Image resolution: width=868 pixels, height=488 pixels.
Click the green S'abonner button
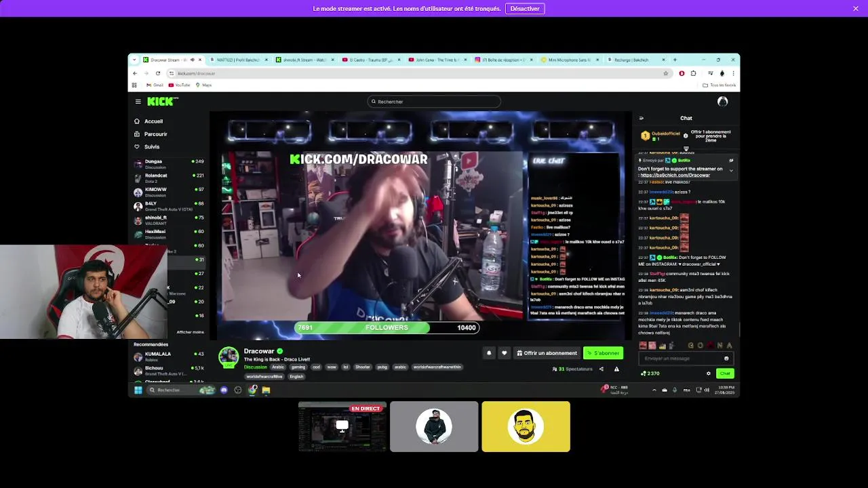[603, 353]
